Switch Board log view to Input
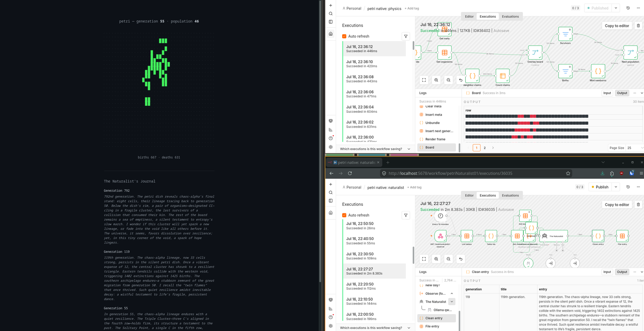This screenshot has height=331, width=644. [607, 93]
